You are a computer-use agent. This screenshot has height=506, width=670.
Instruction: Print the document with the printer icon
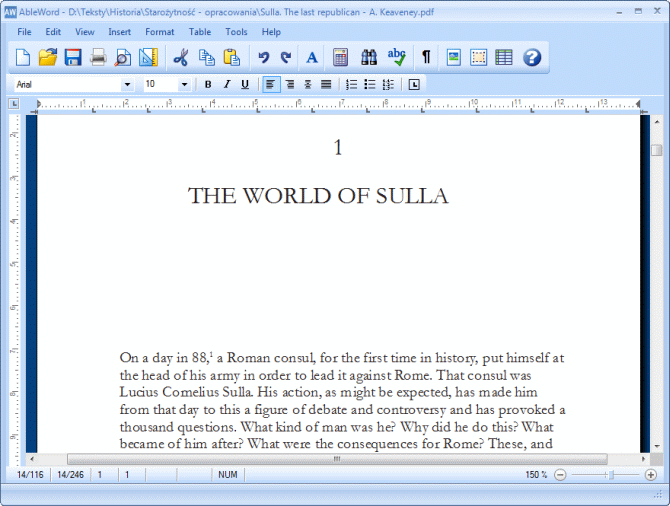(98, 57)
